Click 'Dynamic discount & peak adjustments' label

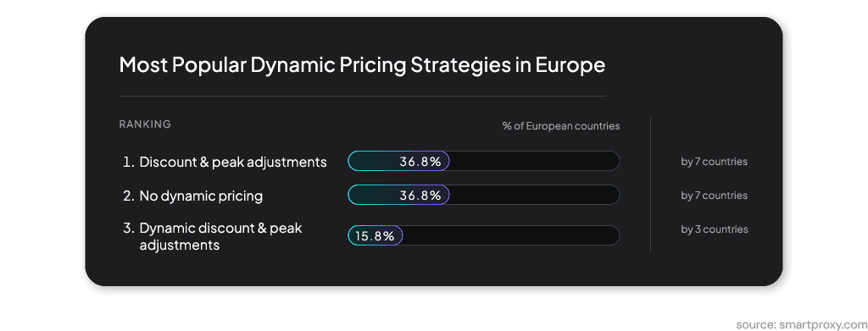pos(221,236)
